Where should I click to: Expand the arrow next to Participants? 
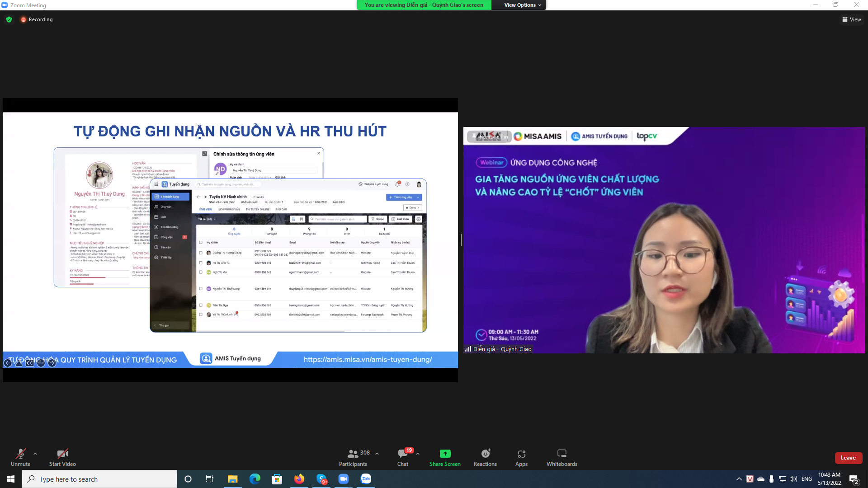pos(377,454)
